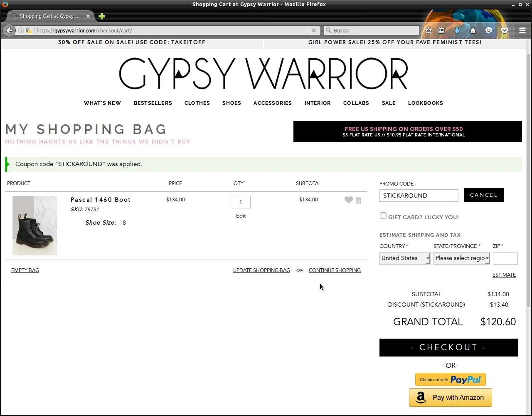Click Update Shopping Bag link
Viewport: 532px width, 416px height.
[261, 270]
